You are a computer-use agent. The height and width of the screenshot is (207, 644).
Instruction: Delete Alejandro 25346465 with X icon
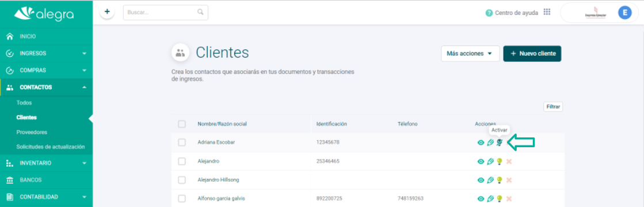coord(509,162)
